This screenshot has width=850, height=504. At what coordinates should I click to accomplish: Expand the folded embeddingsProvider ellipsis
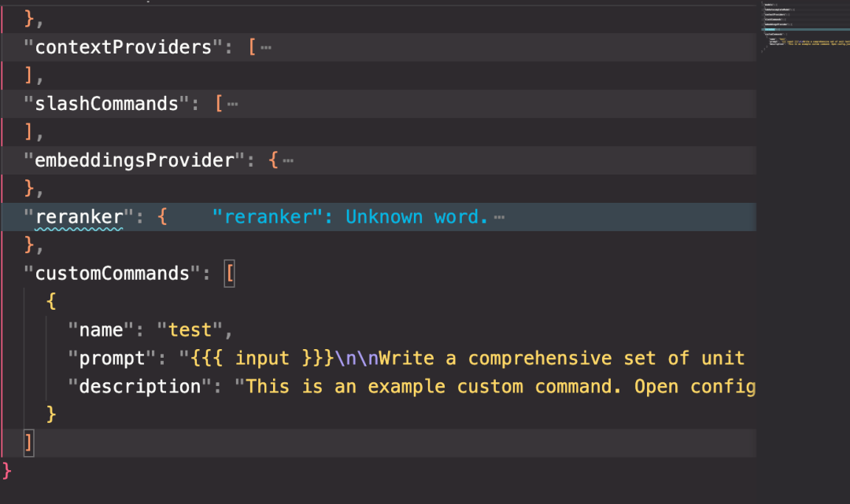tap(288, 160)
